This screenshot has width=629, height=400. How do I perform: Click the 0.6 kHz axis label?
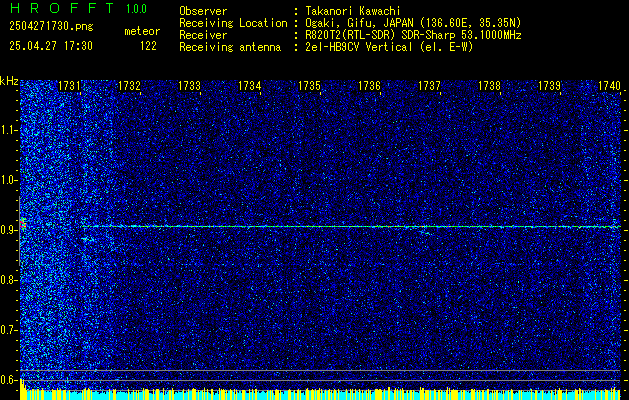click(x=8, y=380)
